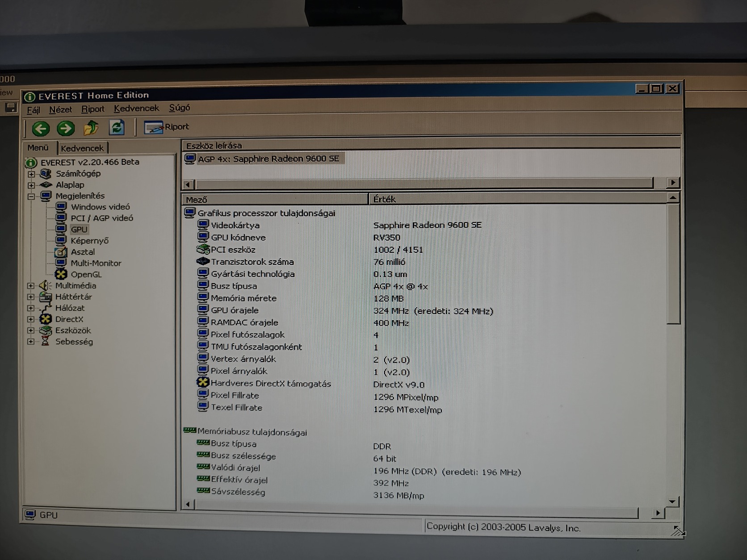Viewport: 747px width, 560px height.
Task: Expand the Multimédia tree node
Action: click(x=30, y=286)
